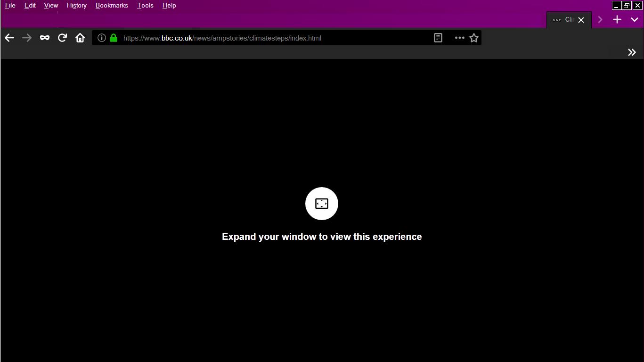Bookmark this page with the star
Image resolution: width=644 pixels, height=362 pixels.
tap(474, 38)
